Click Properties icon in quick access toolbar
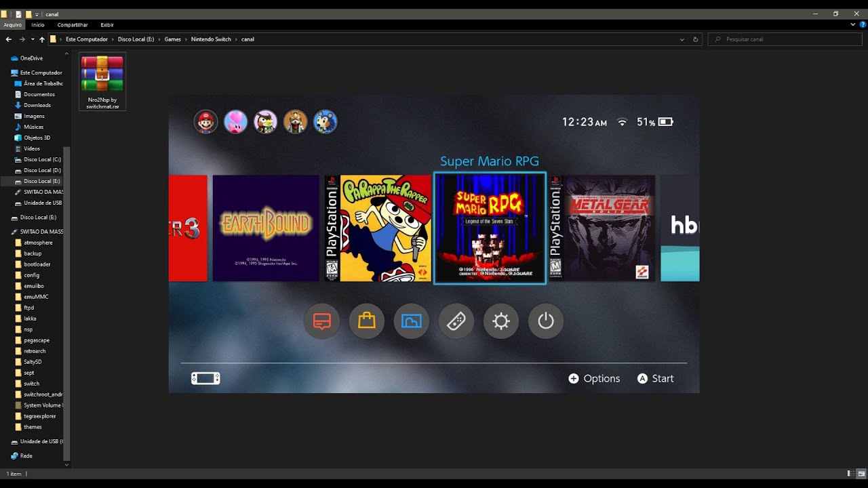 [x=18, y=14]
